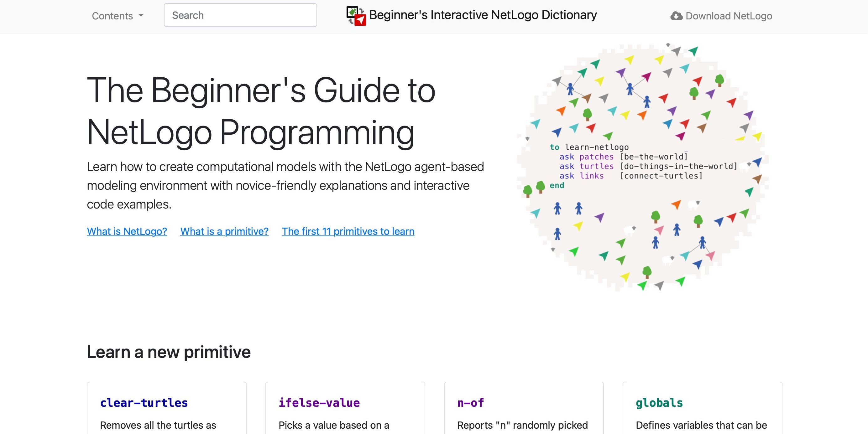Focus the Search input field

(240, 15)
